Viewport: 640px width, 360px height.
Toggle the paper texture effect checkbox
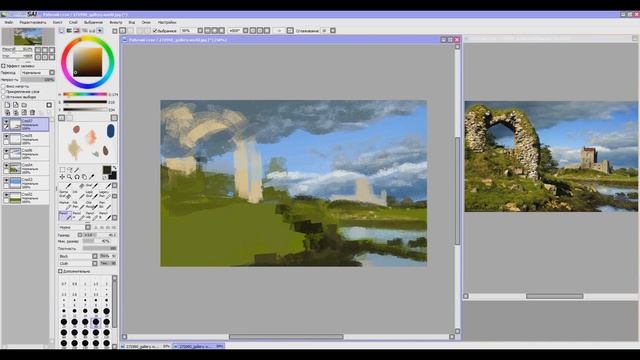tap(3, 66)
